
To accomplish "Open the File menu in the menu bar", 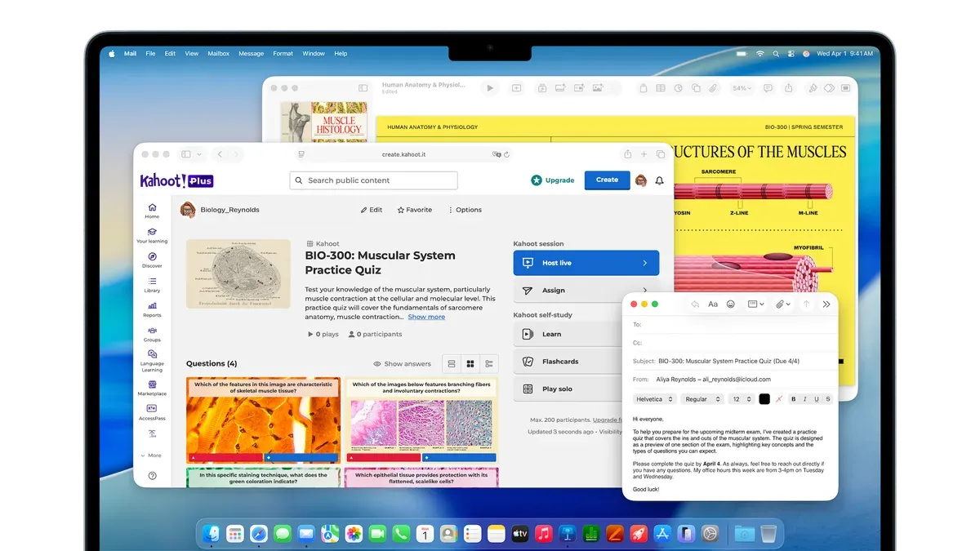I will (x=150, y=54).
